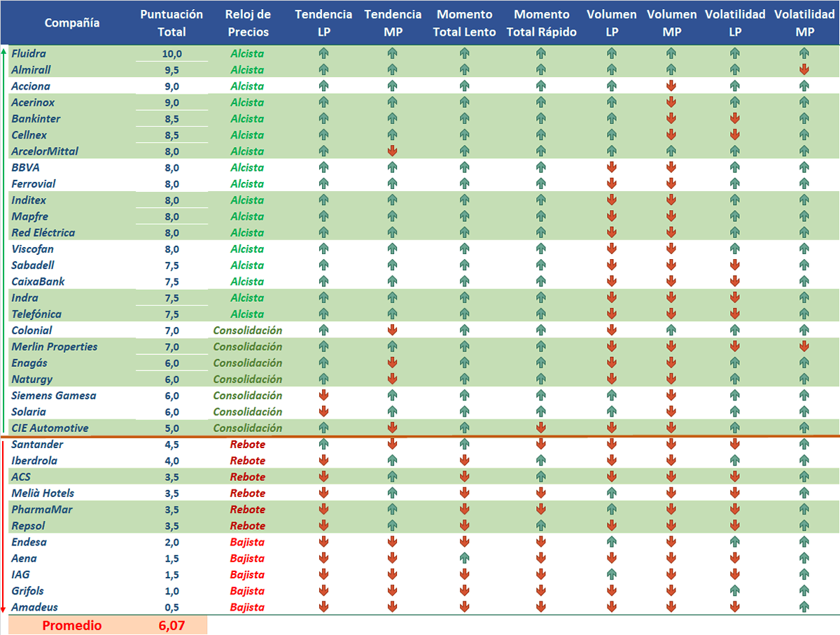Click Fluidra's Tendencia LP up arrow
Image resolution: width=840 pixels, height=635 pixels.
(x=323, y=53)
